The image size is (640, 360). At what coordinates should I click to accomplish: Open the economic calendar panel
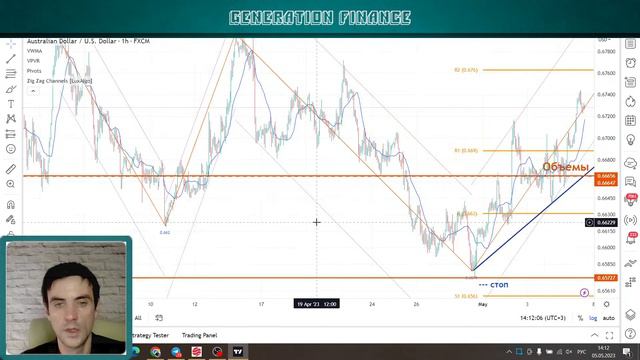(630, 120)
